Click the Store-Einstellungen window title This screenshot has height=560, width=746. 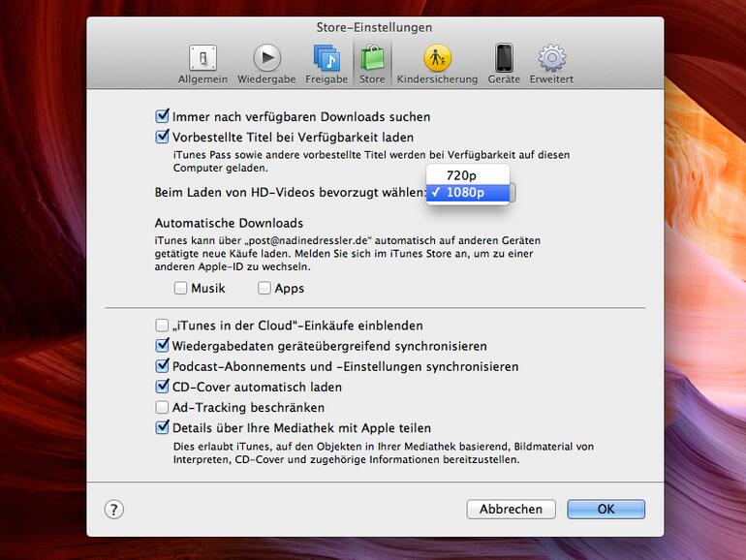point(374,27)
